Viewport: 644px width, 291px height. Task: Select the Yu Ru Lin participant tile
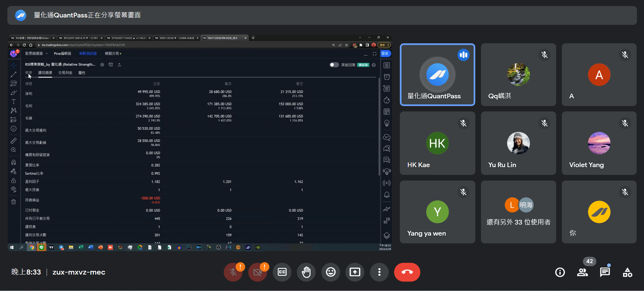[518, 143]
